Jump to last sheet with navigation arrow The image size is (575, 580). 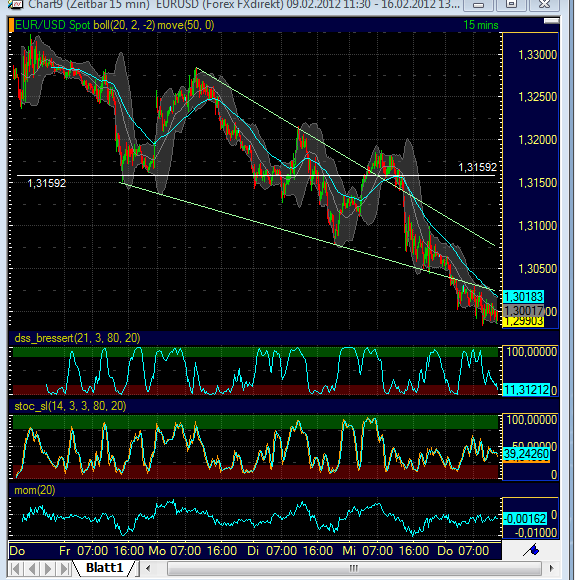pyautogui.click(x=64, y=568)
